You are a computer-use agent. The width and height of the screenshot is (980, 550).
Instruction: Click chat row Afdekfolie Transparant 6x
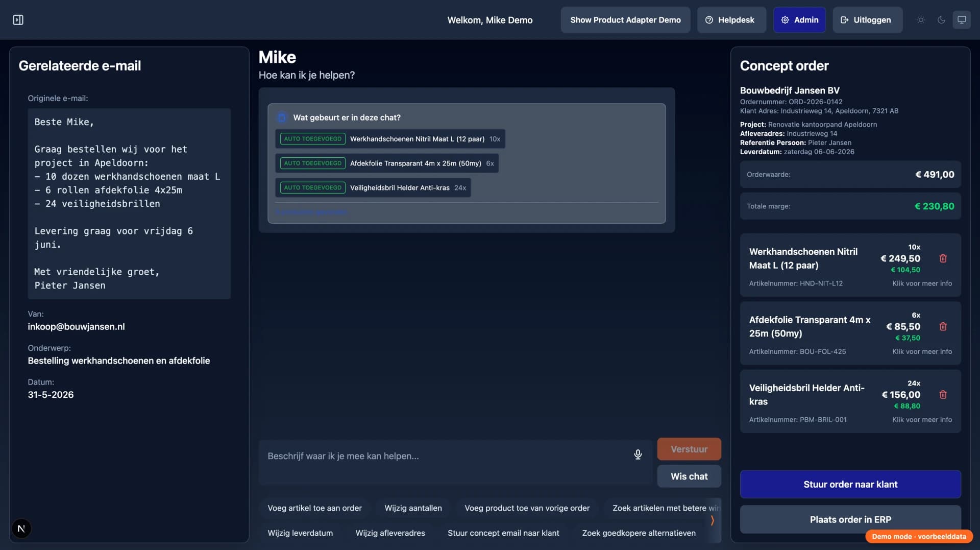(x=387, y=163)
